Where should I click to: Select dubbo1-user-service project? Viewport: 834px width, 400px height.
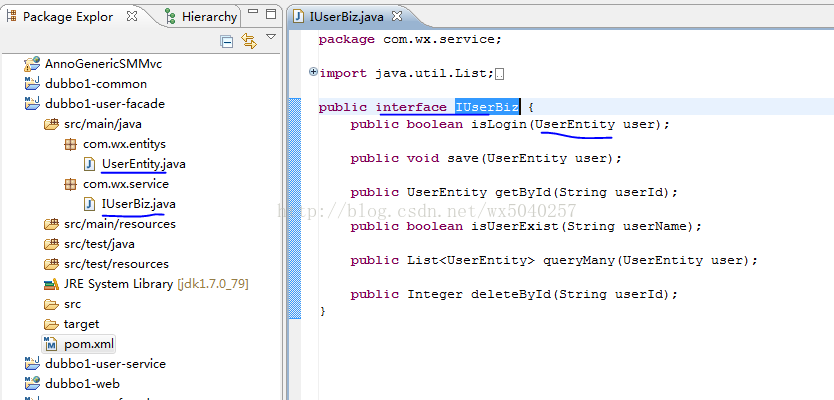click(105, 364)
